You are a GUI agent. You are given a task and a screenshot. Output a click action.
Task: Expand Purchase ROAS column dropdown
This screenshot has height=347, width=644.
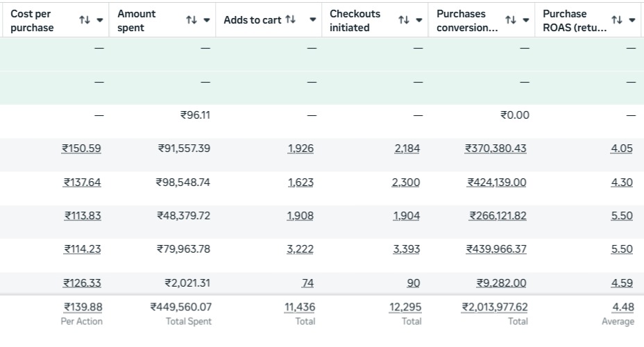click(632, 20)
